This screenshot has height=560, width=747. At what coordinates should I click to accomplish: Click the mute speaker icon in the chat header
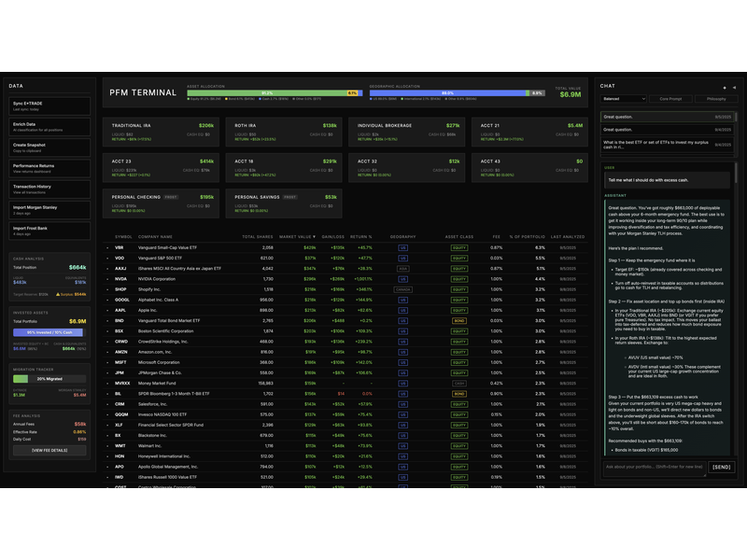pos(734,87)
